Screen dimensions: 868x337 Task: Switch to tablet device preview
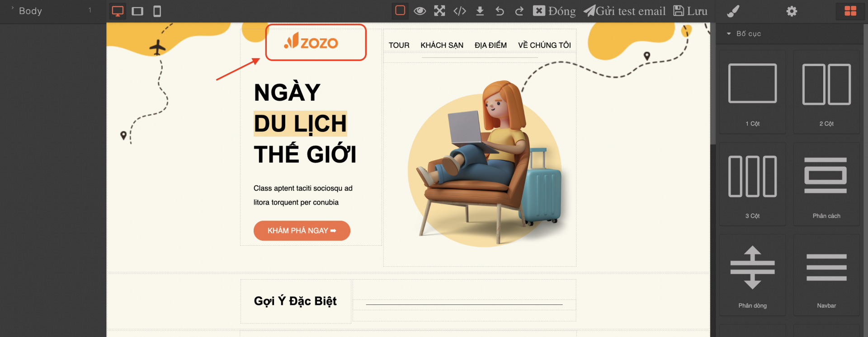[x=137, y=11]
